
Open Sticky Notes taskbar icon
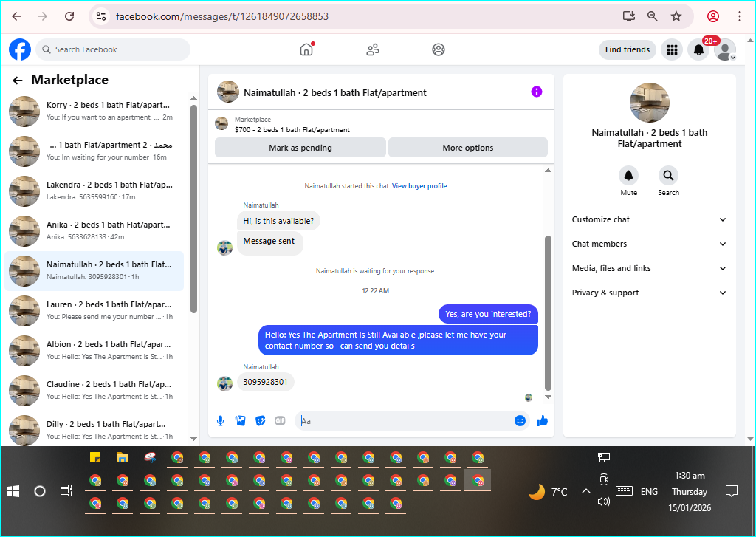click(95, 457)
